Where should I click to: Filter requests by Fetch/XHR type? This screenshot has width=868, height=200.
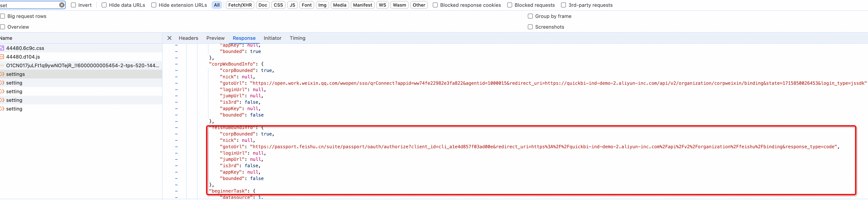point(240,5)
